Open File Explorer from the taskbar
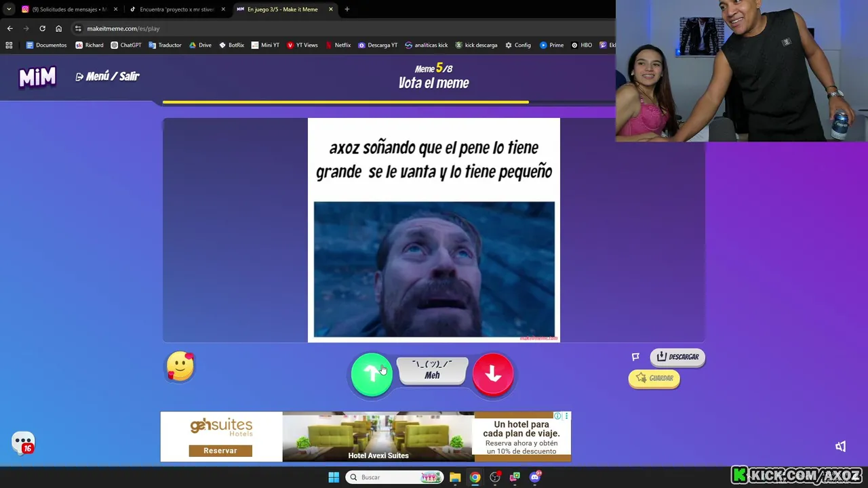The image size is (868, 488). pyautogui.click(x=455, y=477)
